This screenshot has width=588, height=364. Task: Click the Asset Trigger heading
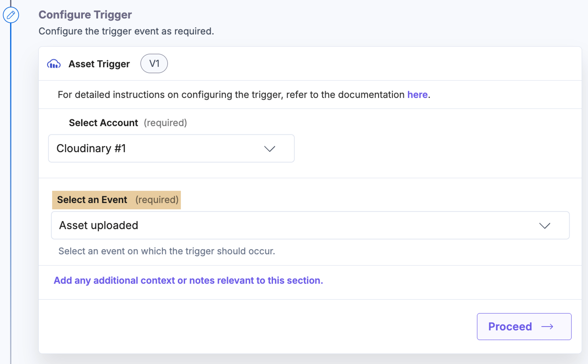click(x=99, y=64)
